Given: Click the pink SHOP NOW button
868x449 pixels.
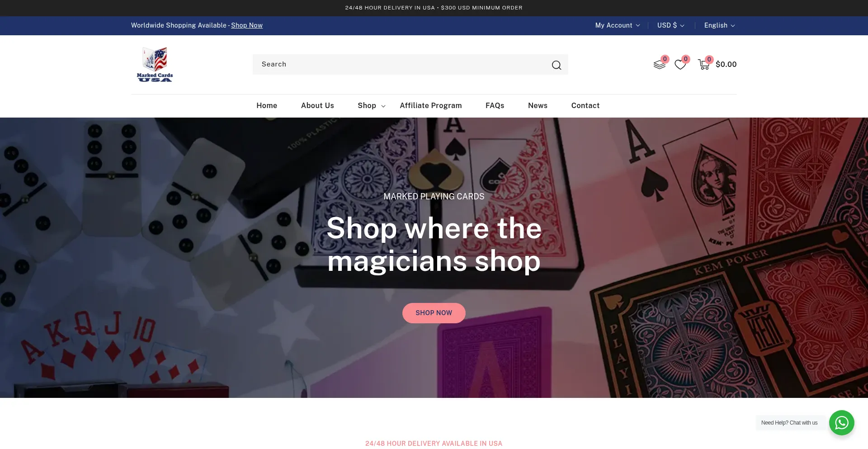Looking at the screenshot, I should pyautogui.click(x=434, y=313).
